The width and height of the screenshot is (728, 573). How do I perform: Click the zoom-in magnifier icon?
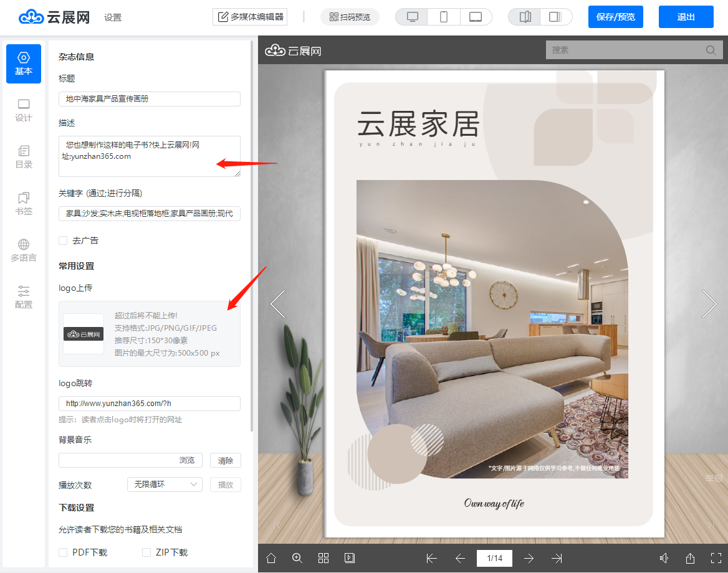(297, 558)
